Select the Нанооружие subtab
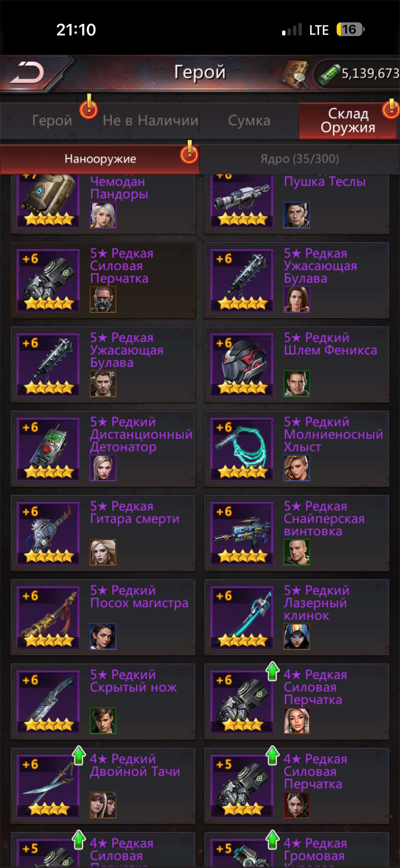This screenshot has height=868, width=400. pos(100,159)
